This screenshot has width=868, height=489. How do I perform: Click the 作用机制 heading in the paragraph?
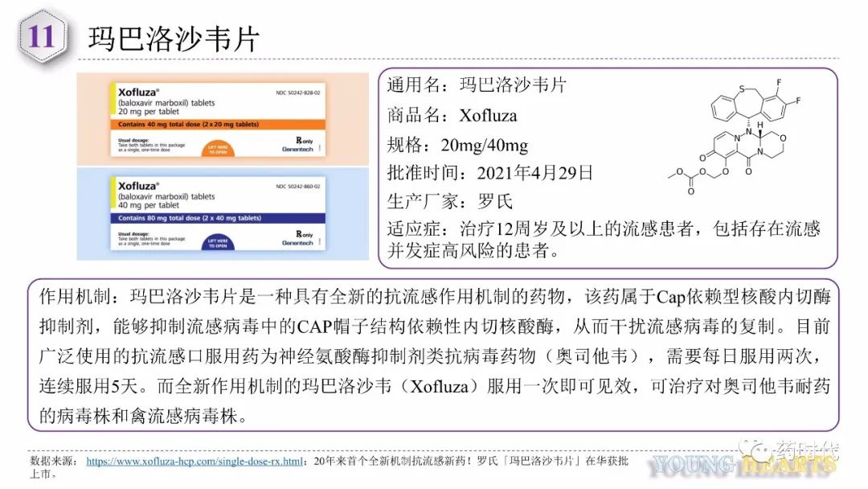[76, 297]
